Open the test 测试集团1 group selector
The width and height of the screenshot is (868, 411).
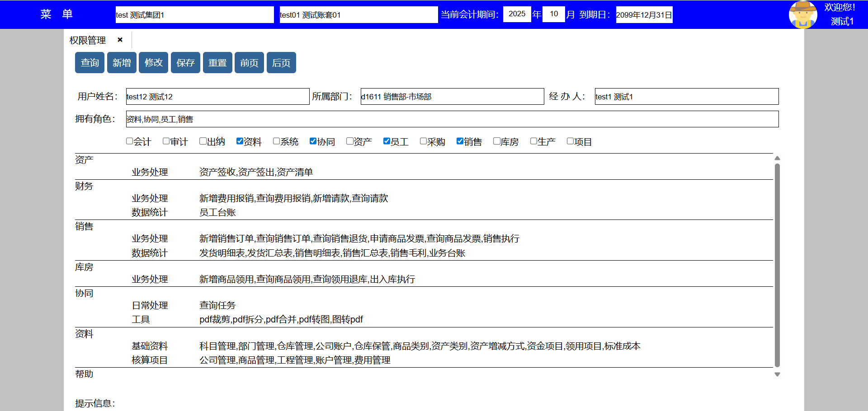pos(194,15)
